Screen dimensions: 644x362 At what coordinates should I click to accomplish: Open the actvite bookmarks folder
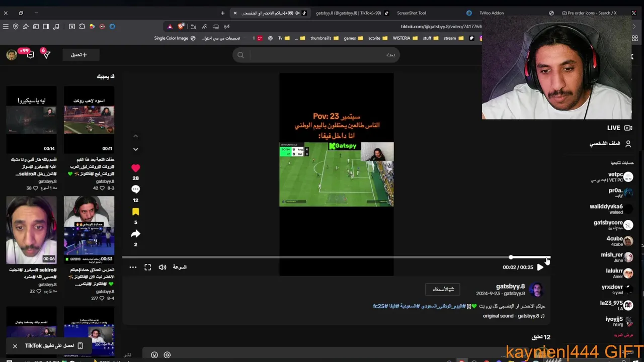[x=377, y=38]
